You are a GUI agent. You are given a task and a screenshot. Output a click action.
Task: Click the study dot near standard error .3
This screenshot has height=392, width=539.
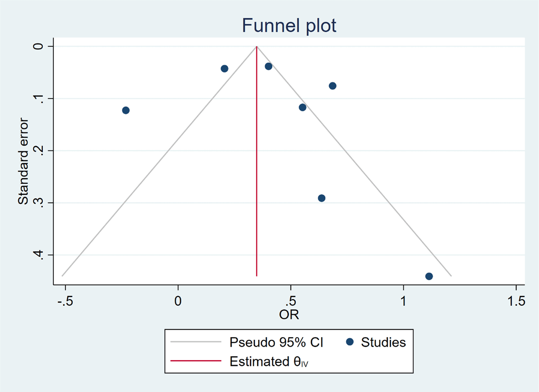(x=322, y=198)
